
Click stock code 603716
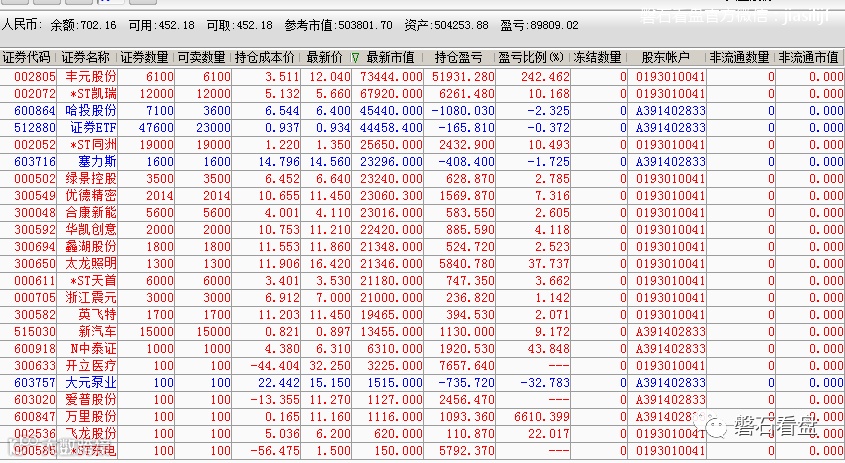pos(35,162)
